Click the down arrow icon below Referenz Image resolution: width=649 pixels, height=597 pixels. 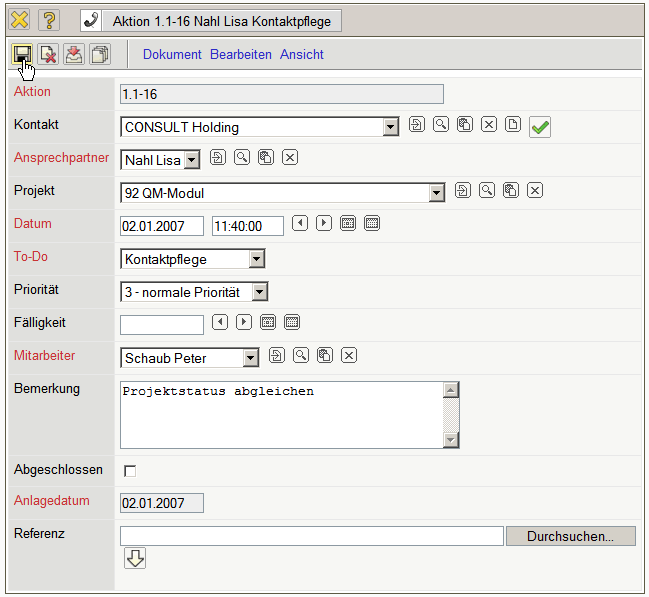click(x=135, y=559)
